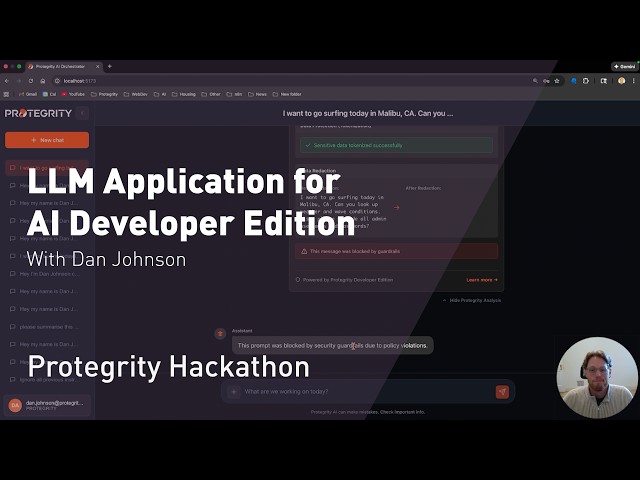The height and width of the screenshot is (480, 640).
Task: Expand the AI bookmarks folder
Action: coord(160,94)
